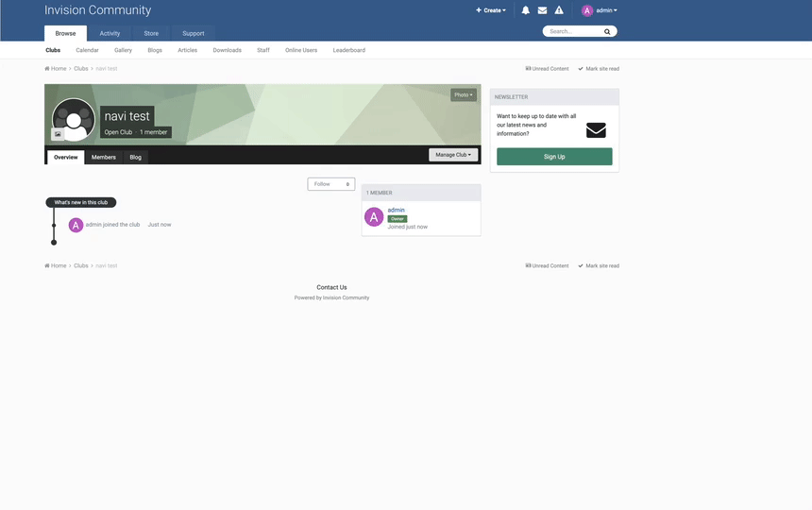This screenshot has width=812, height=510.
Task: Click bottom Unread Content link
Action: pos(547,265)
